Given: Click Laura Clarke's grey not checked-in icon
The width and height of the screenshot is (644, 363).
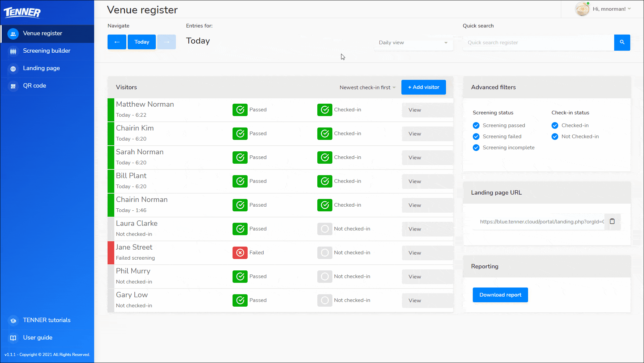Looking at the screenshot, I should point(324,229).
